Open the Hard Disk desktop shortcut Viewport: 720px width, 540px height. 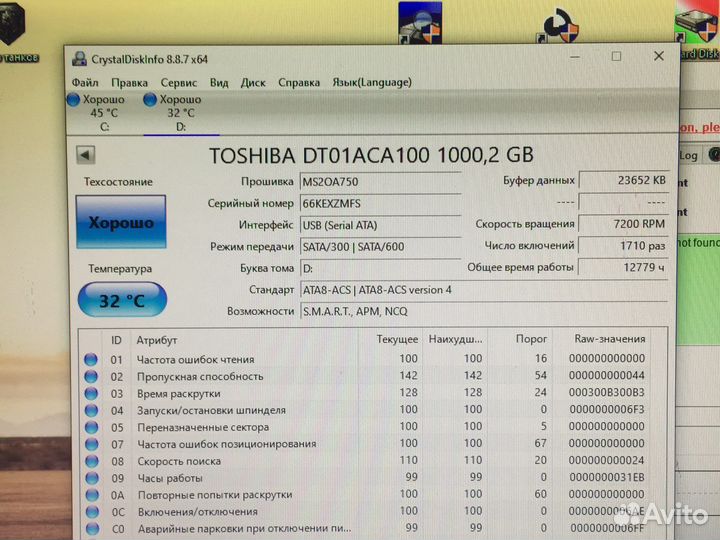tap(698, 30)
